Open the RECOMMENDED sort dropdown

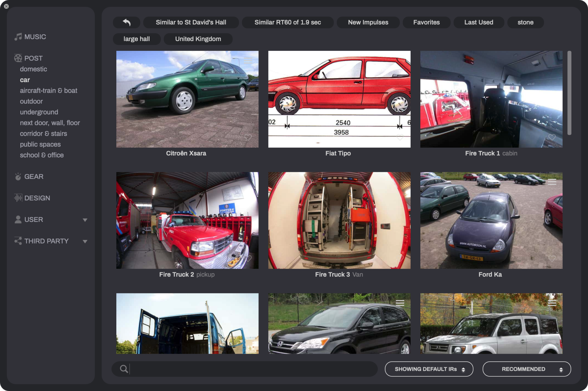[527, 369]
